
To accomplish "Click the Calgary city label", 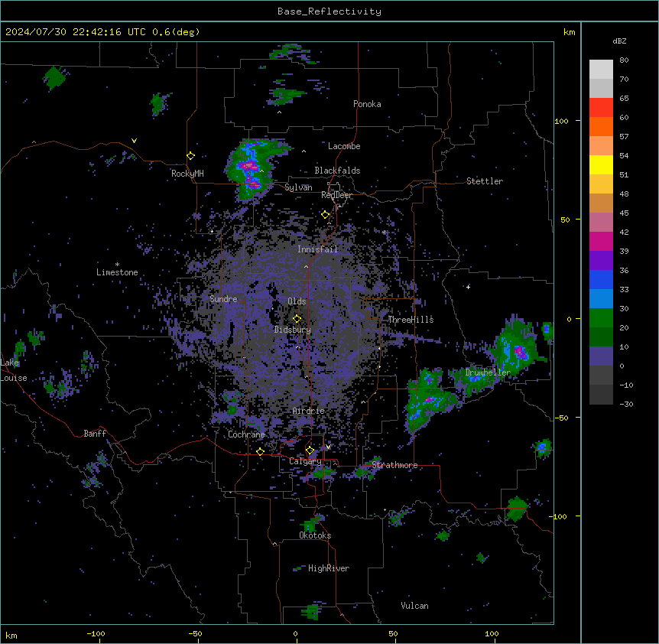I will pyautogui.click(x=305, y=461).
